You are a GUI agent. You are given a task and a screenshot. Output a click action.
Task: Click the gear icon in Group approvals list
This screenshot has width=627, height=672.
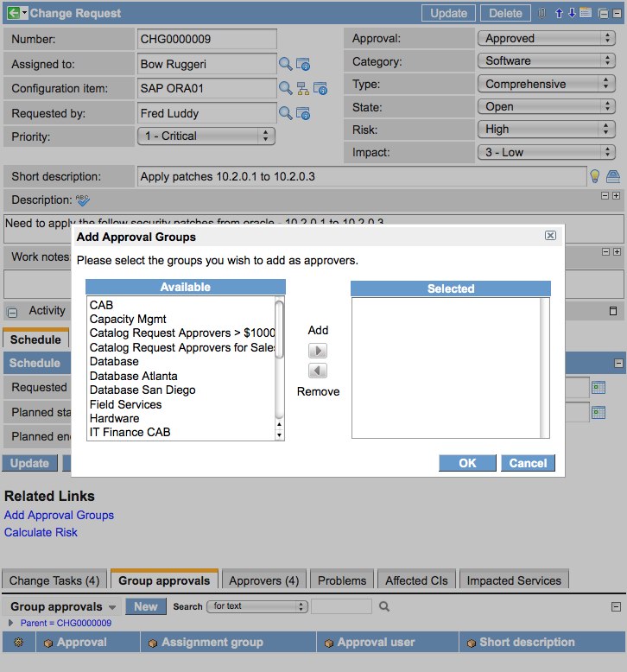point(18,642)
